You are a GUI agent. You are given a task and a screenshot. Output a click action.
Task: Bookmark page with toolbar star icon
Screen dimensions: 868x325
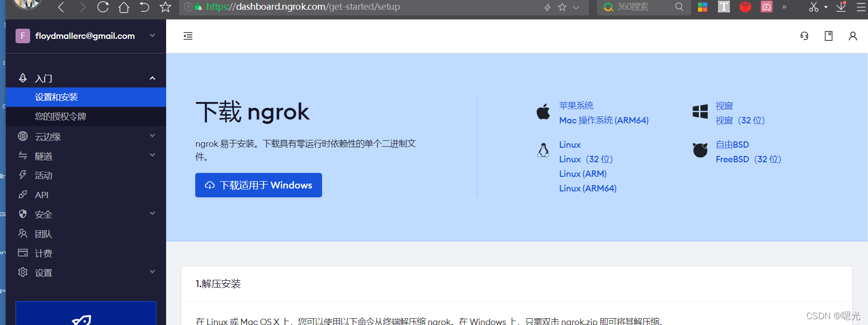pos(165,7)
